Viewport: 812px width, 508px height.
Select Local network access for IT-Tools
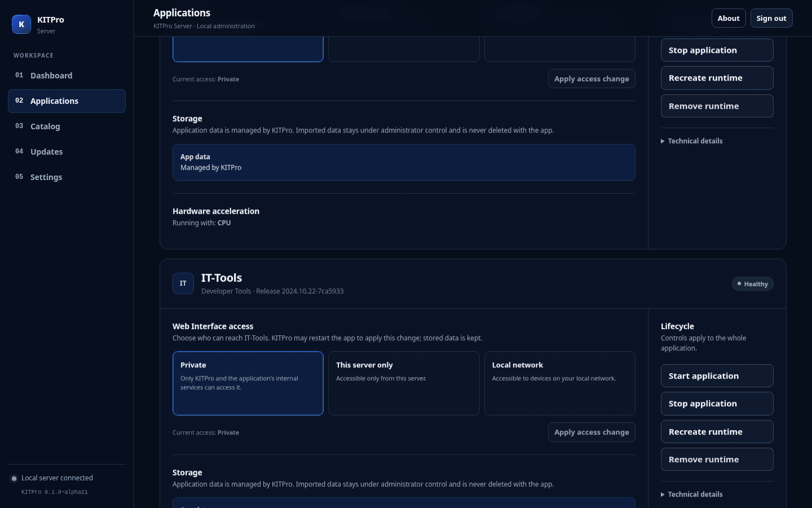pos(560,383)
